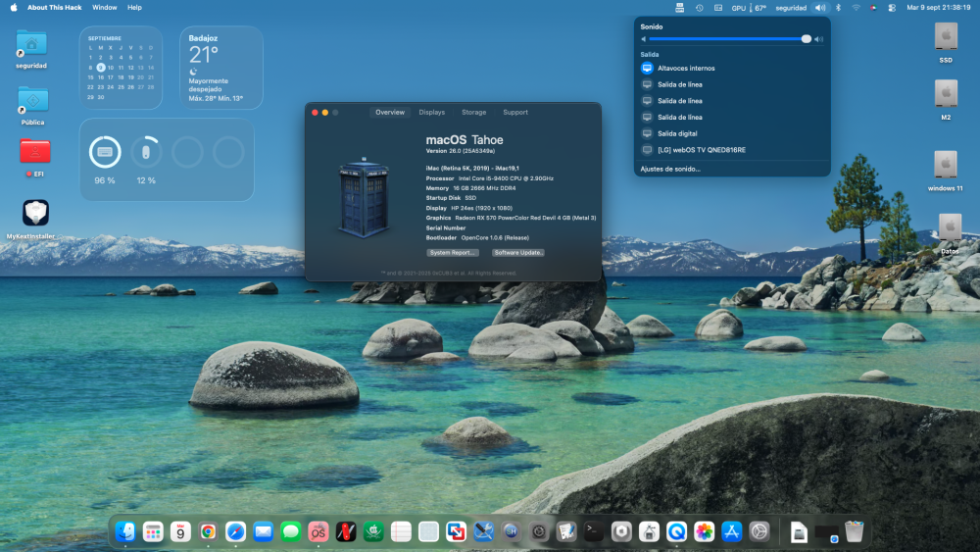980x552 pixels.
Task: Launch VMware Fusion from the Dock
Action: tap(457, 531)
